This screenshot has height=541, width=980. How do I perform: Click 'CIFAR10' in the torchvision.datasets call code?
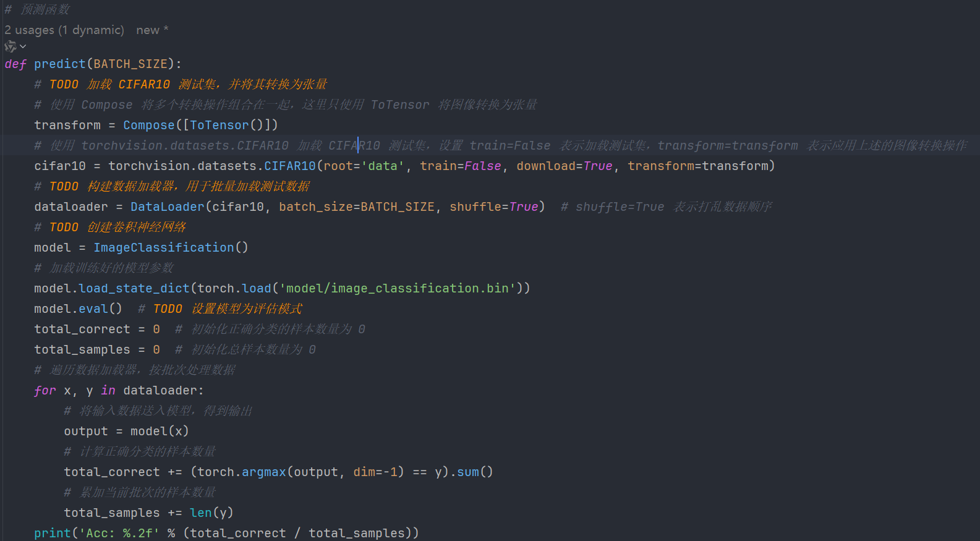290,166
